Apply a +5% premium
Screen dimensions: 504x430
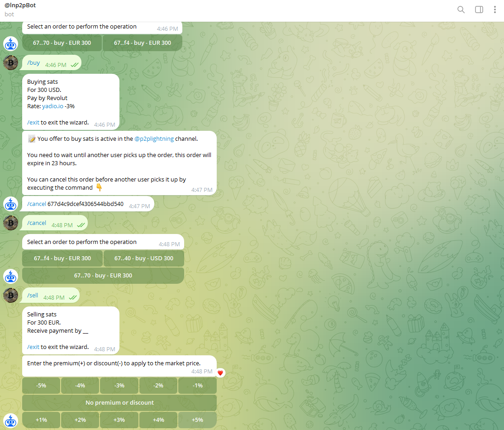[x=197, y=420]
